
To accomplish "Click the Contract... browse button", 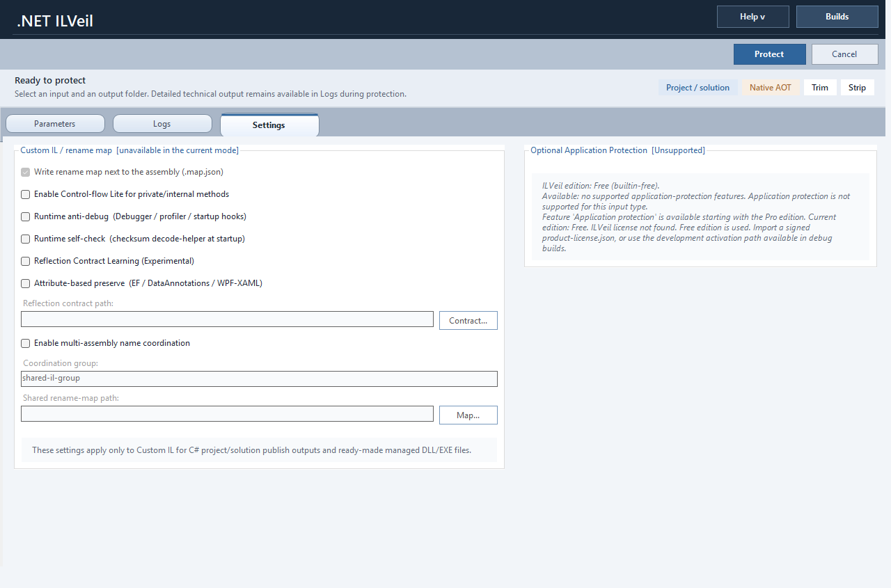I will tap(468, 320).
